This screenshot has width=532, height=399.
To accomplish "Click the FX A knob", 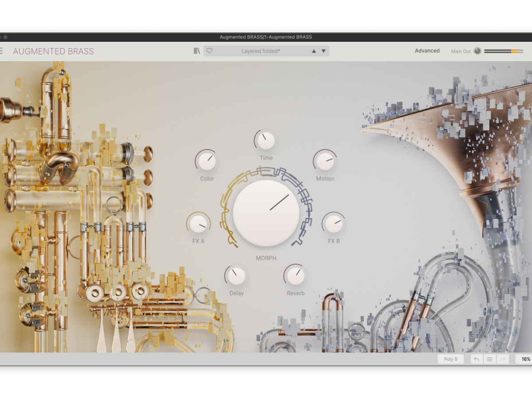I will tap(199, 224).
